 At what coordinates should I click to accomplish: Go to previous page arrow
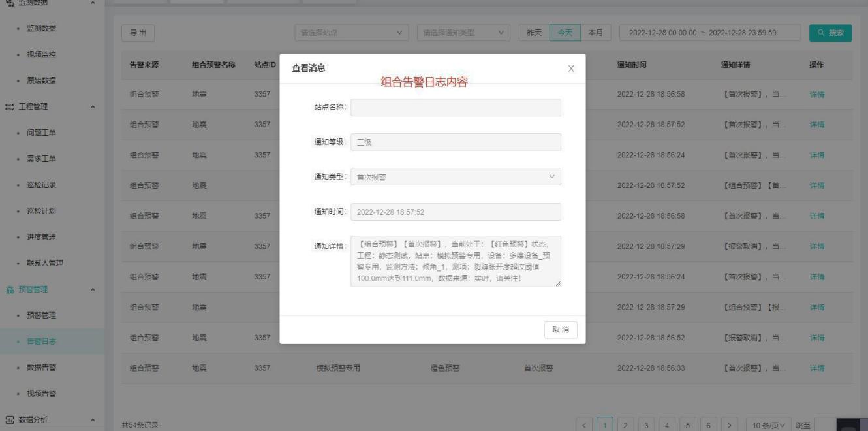click(x=584, y=426)
